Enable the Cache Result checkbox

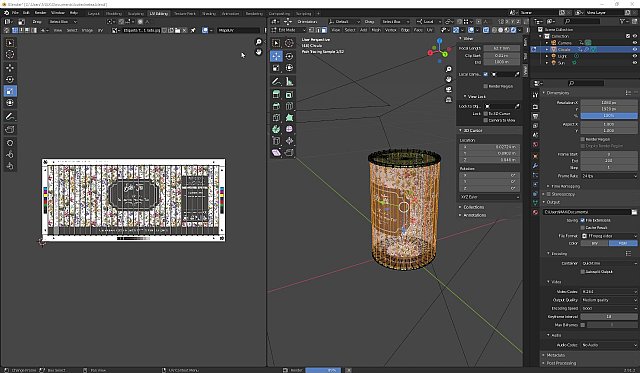click(x=583, y=227)
